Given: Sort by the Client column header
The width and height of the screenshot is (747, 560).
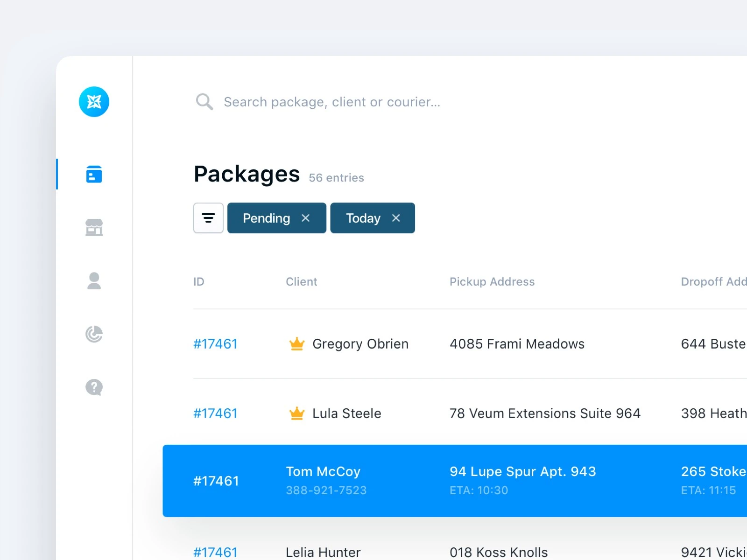Looking at the screenshot, I should (301, 282).
